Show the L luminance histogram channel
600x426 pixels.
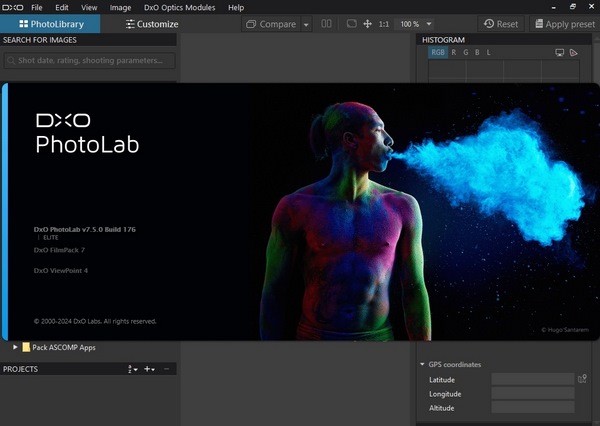coord(489,52)
